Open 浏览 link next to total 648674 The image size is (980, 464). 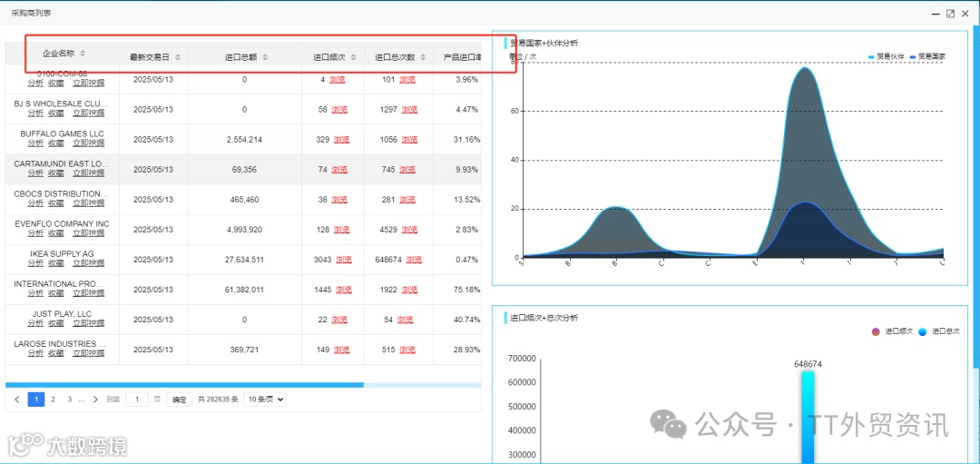414,260
